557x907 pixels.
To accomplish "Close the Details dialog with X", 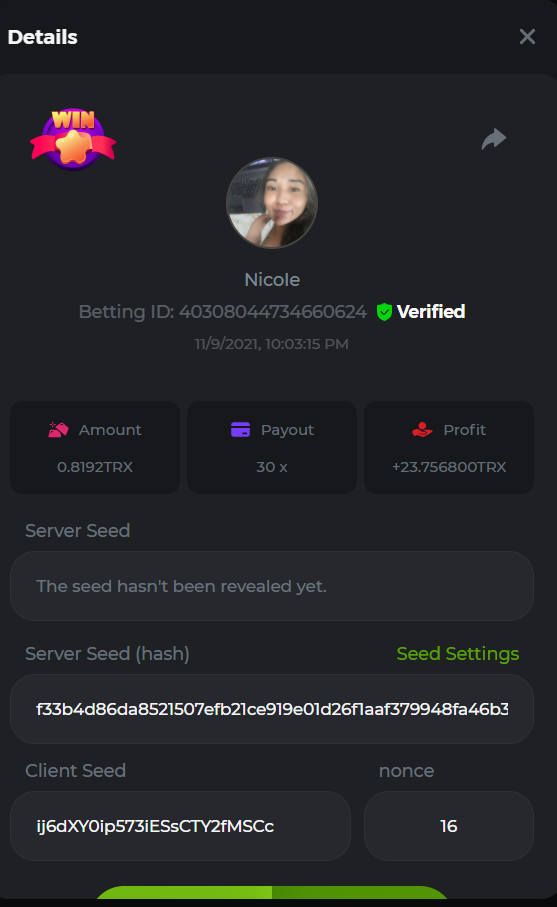I will click(527, 36).
